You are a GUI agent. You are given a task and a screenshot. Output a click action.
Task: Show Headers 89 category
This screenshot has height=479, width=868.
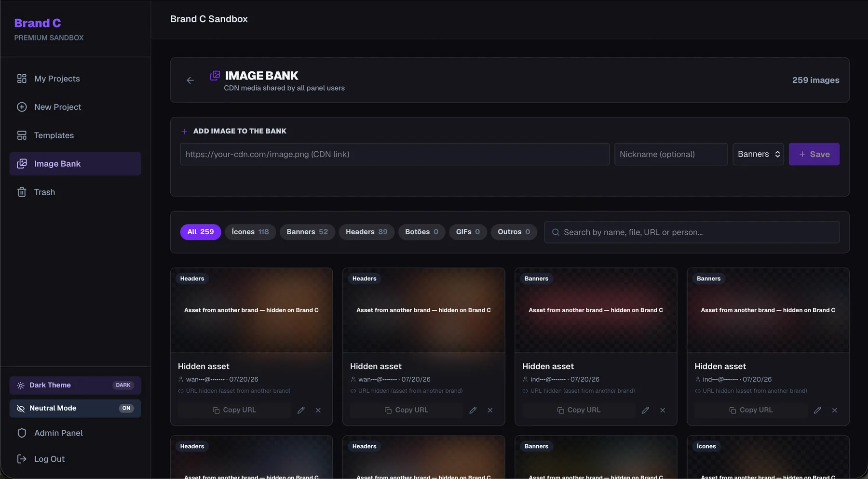coord(366,232)
